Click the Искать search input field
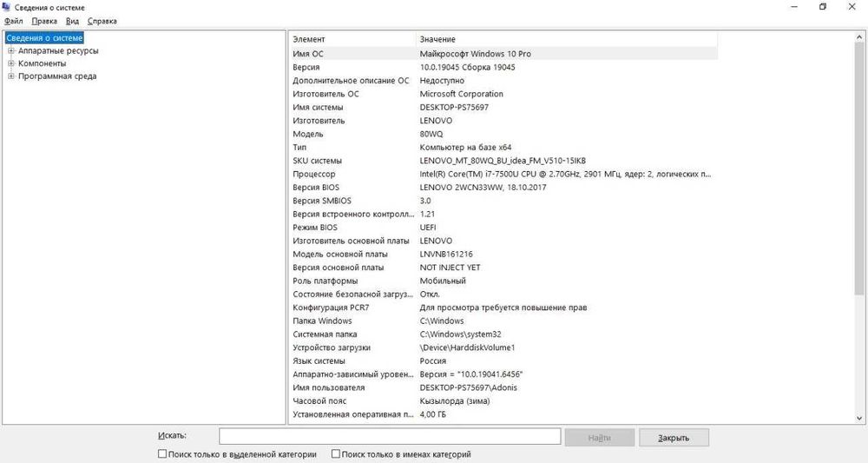The width and height of the screenshot is (868, 463). coord(390,436)
